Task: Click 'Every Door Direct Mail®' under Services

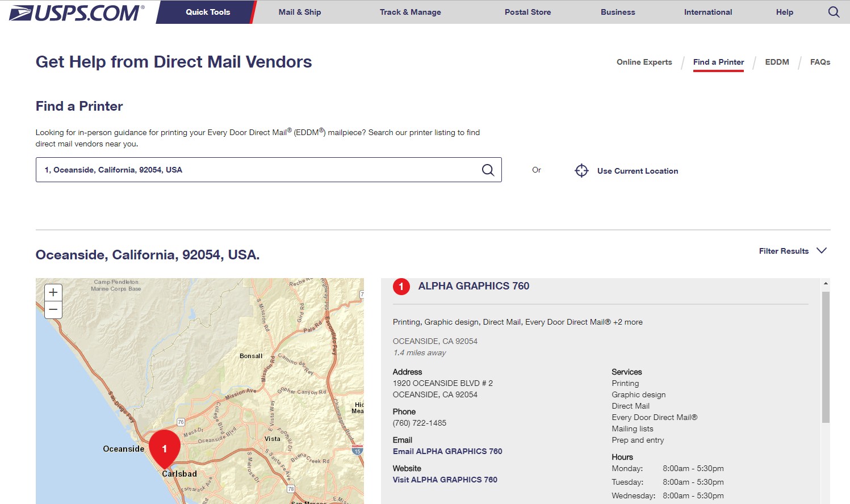Action: coord(655,417)
